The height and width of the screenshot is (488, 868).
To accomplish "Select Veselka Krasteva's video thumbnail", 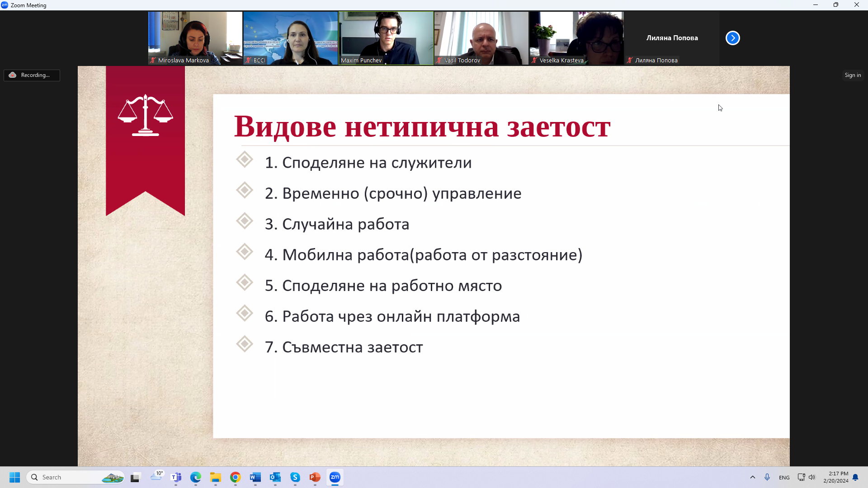I will pos(577,38).
